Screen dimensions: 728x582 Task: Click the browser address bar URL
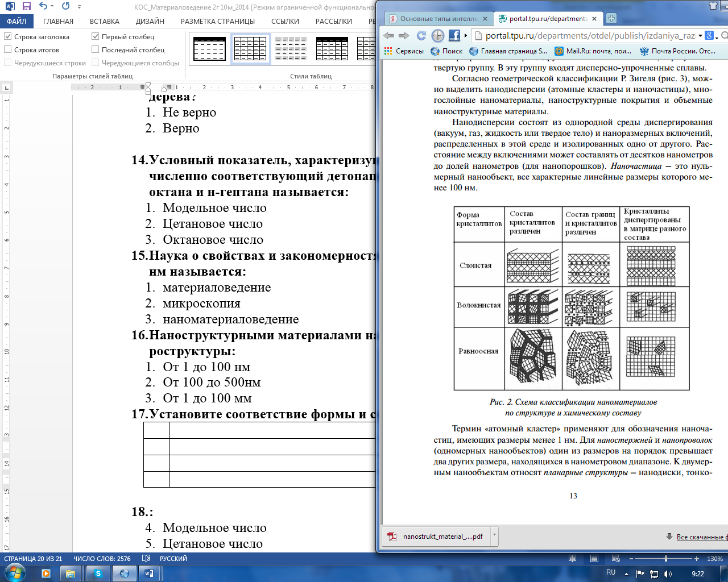(590, 35)
